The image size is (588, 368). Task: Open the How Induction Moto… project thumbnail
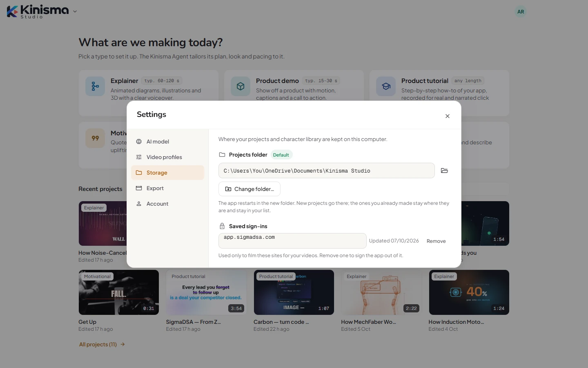coord(469,292)
